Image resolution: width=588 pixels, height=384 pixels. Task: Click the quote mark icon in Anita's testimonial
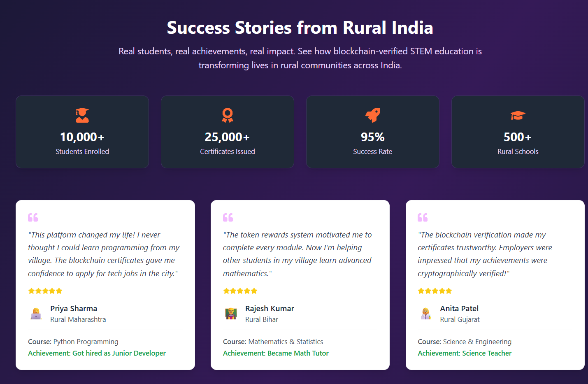(423, 217)
